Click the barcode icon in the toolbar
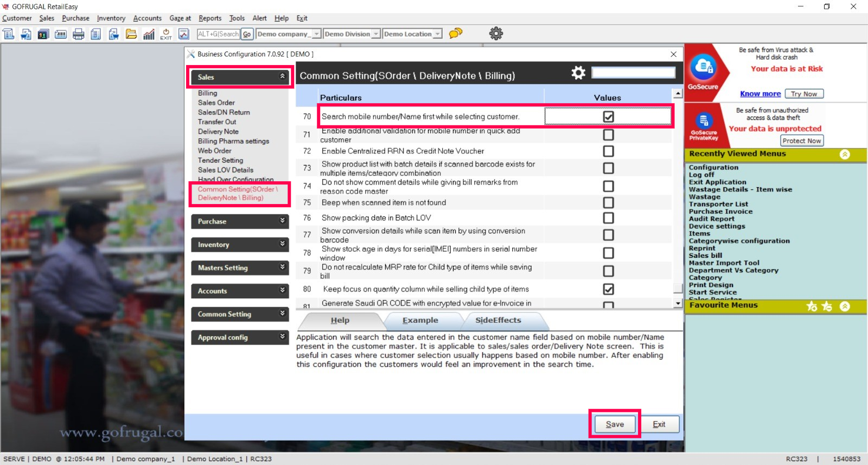This screenshot has width=868, height=465. (61, 34)
